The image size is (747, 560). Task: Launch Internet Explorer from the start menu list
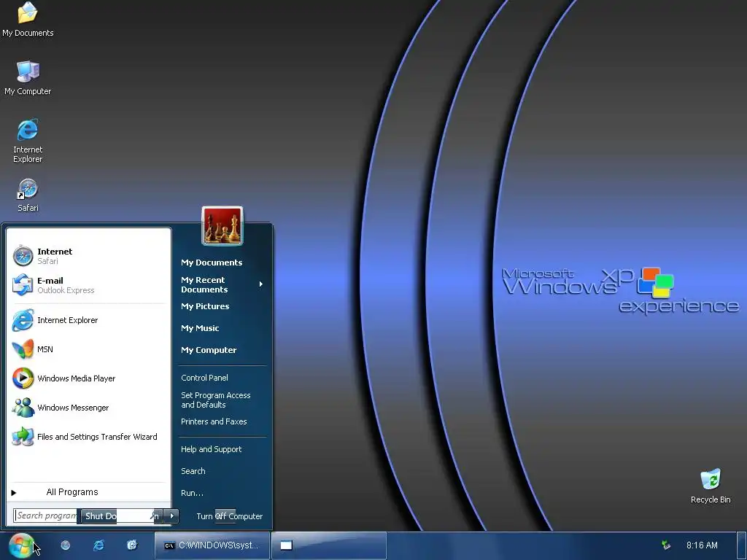coord(88,320)
